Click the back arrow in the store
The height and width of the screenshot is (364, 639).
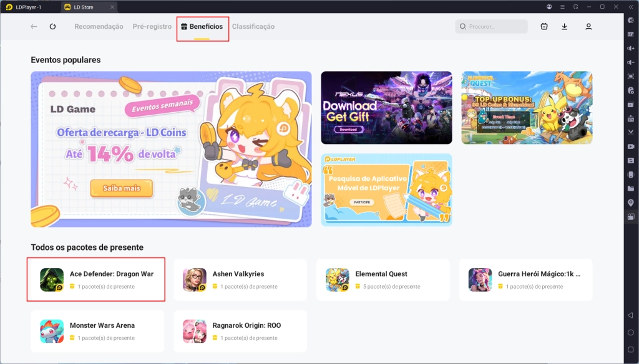point(34,27)
